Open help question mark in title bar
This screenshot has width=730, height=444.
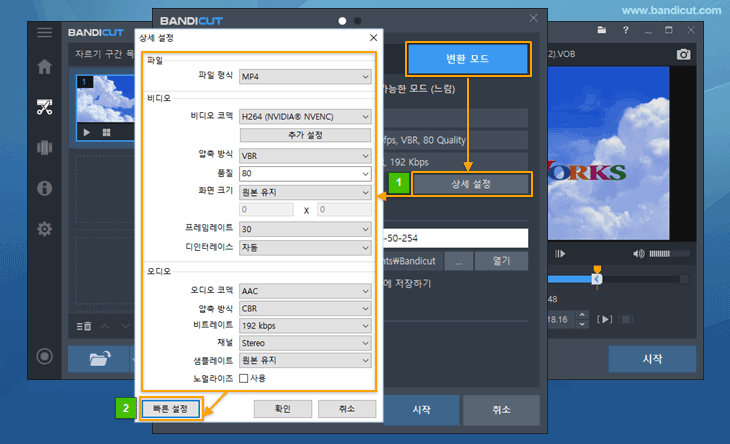pyautogui.click(x=626, y=30)
